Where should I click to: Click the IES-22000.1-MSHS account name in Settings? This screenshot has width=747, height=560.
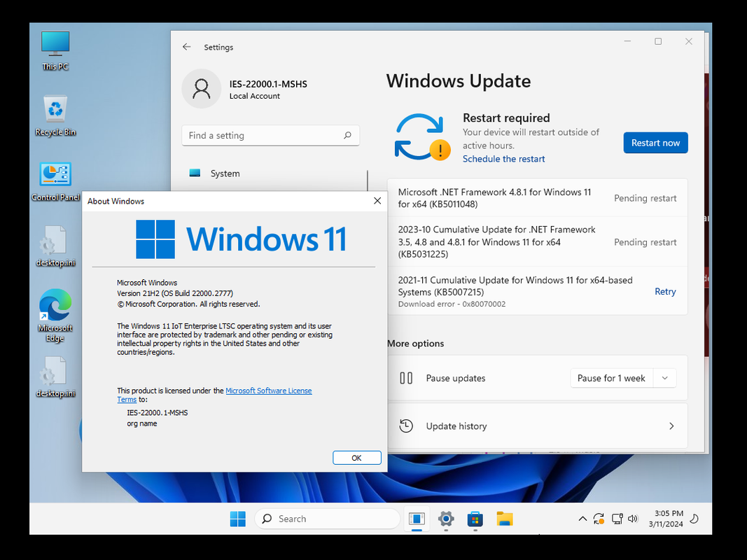coord(268,84)
